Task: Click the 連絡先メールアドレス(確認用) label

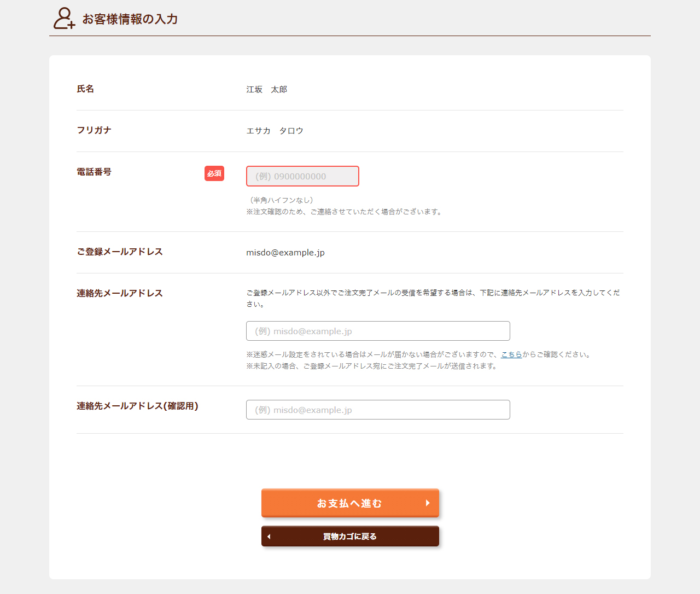Action: click(137, 406)
